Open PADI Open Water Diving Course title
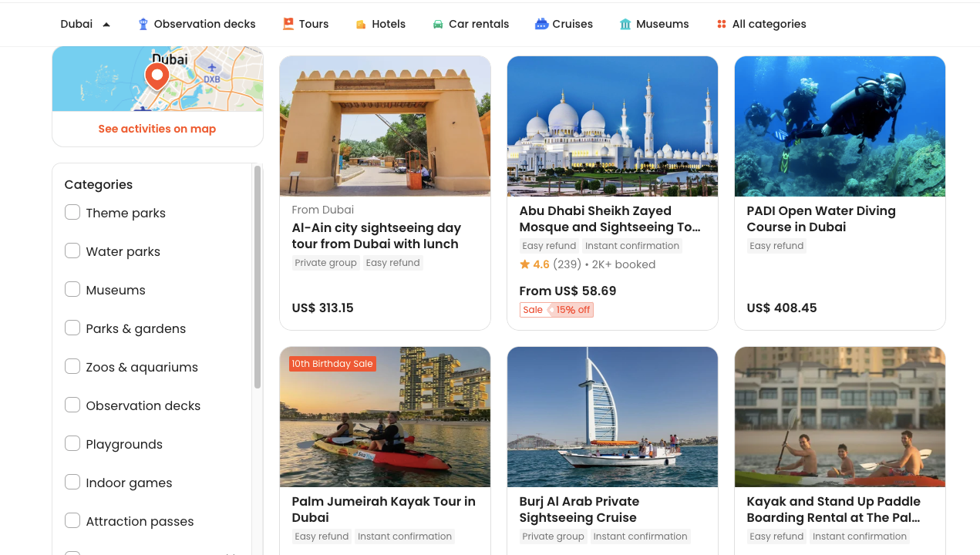The height and width of the screenshot is (555, 980). pos(821,219)
